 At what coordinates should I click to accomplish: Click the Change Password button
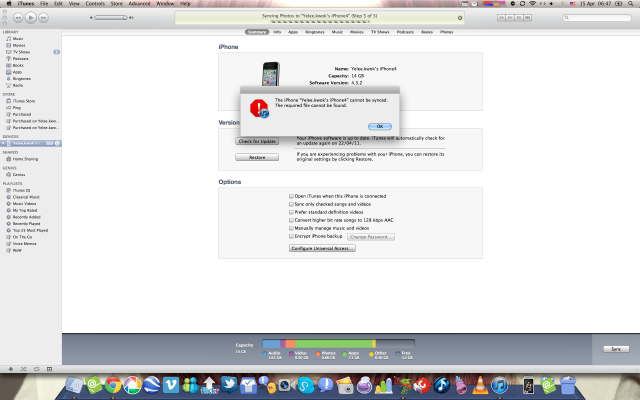tap(371, 237)
